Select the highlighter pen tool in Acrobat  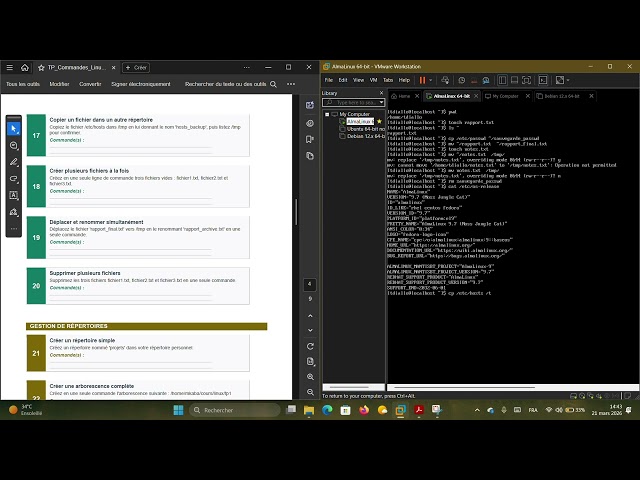13,162
